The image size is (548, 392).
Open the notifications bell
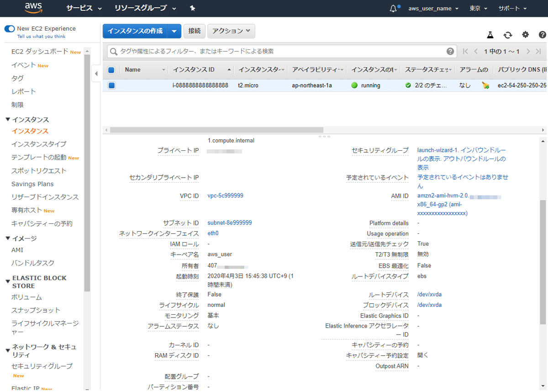[x=393, y=8]
